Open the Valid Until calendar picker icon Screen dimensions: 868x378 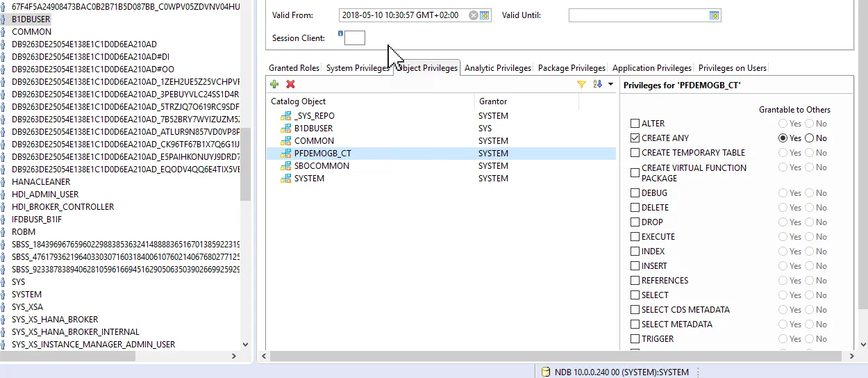click(714, 15)
